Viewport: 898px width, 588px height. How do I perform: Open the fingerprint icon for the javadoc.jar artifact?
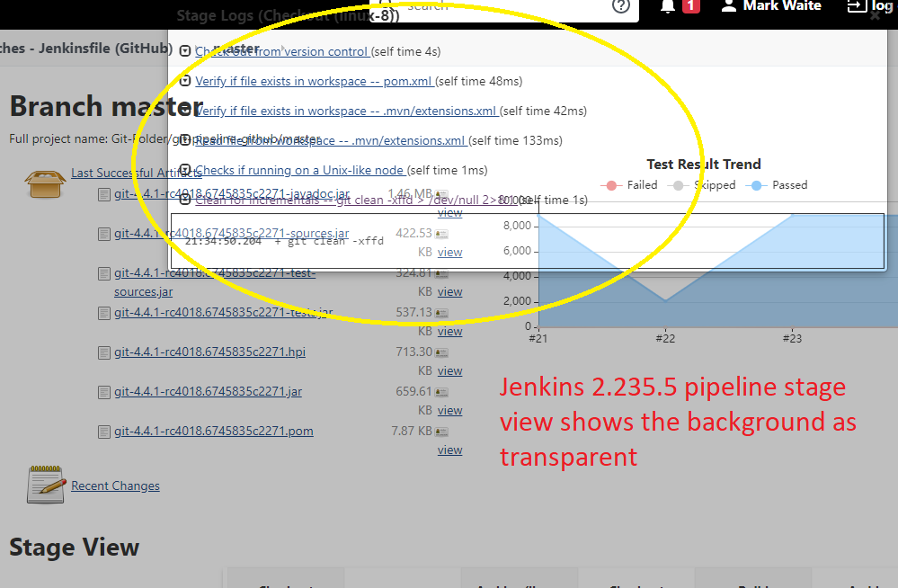pyautogui.click(x=441, y=195)
